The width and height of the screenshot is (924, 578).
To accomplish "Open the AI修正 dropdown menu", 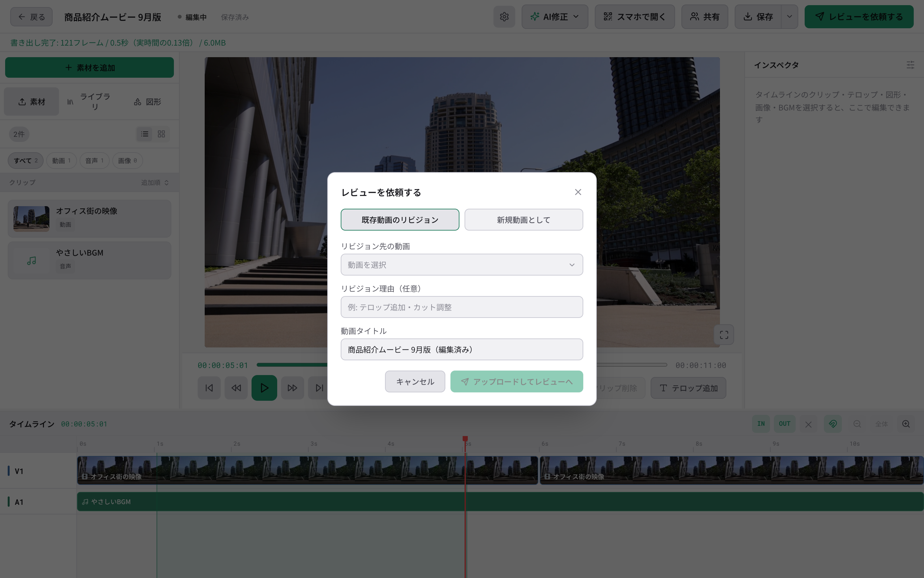I will (555, 17).
